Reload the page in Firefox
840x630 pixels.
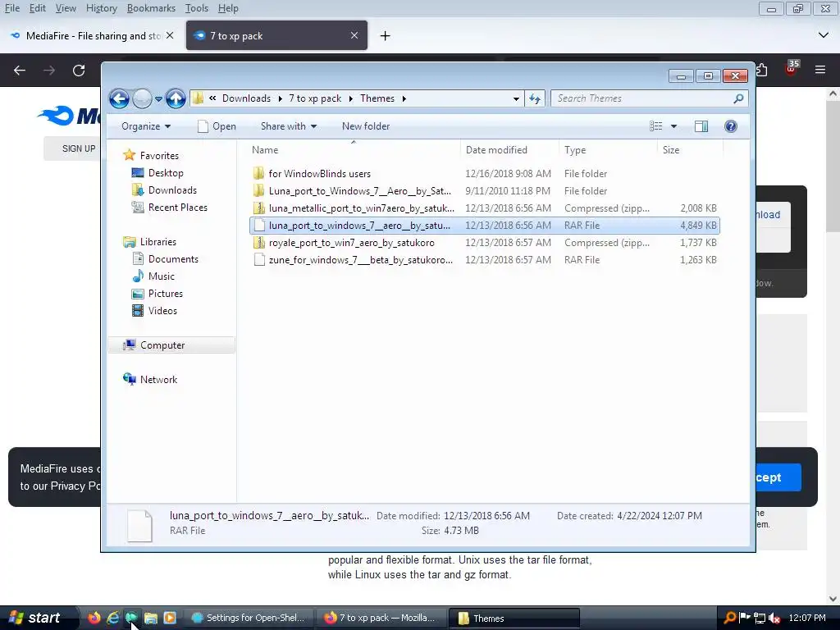pyautogui.click(x=79, y=71)
